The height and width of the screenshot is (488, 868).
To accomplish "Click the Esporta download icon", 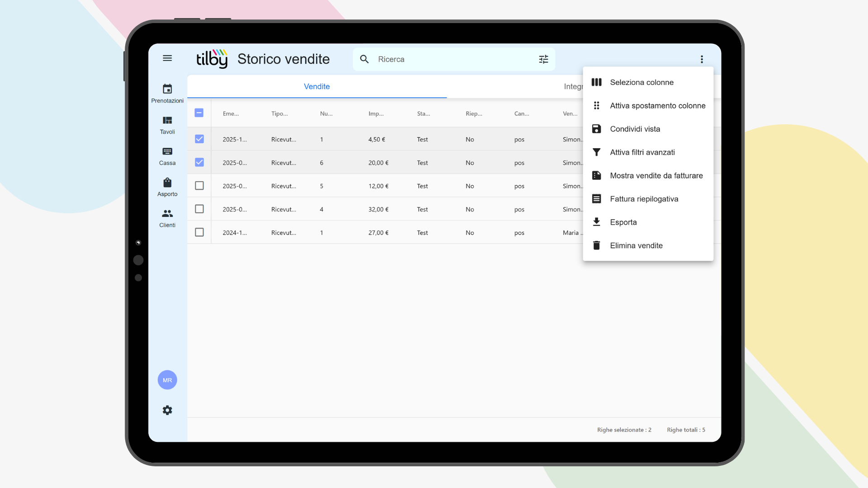I will point(597,222).
